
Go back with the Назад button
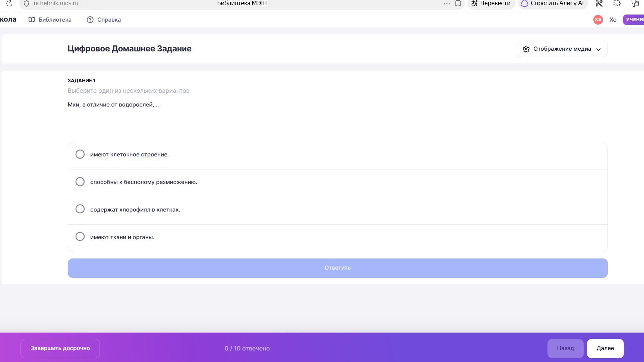pos(565,349)
